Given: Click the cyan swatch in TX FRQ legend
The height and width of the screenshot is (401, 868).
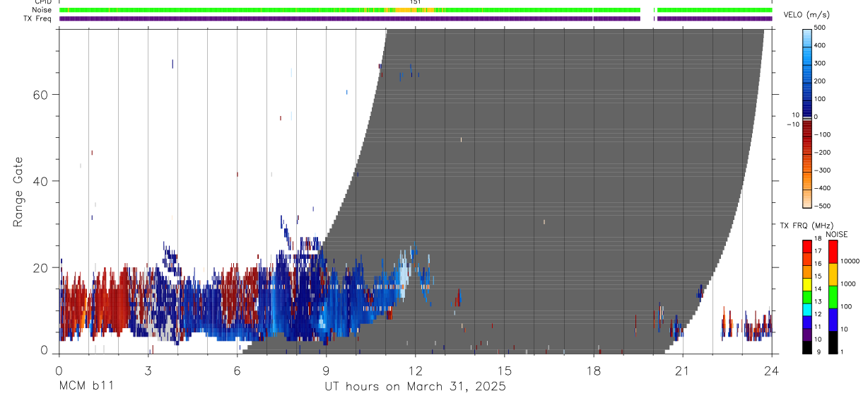Looking at the screenshot, I should tap(807, 308).
